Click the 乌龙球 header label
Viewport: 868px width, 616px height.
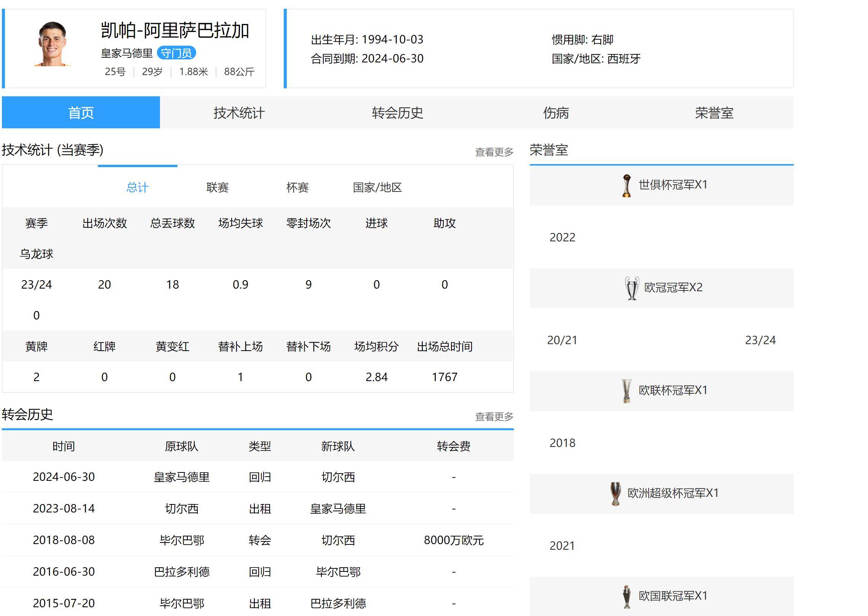[37, 254]
